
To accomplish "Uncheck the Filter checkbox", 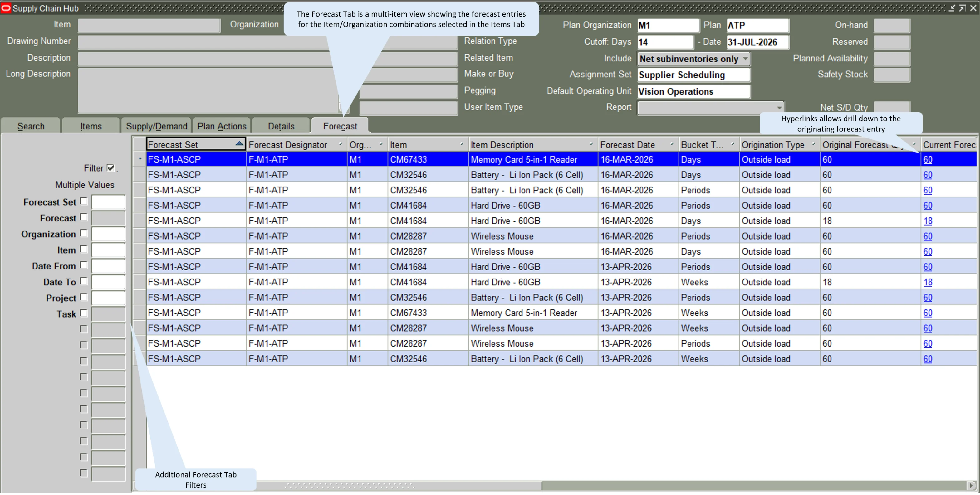I will pyautogui.click(x=111, y=168).
